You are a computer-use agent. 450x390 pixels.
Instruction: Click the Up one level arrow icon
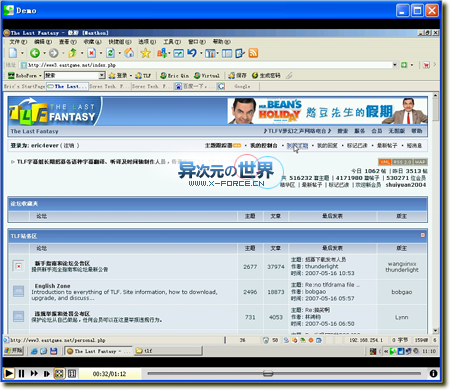coord(72,53)
